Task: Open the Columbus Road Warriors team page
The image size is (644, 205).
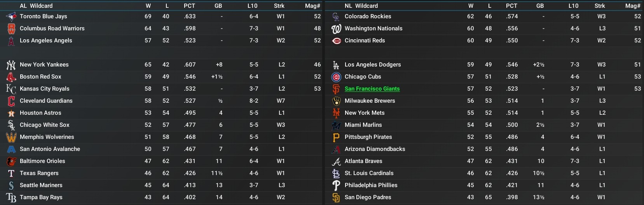Action: (52, 28)
